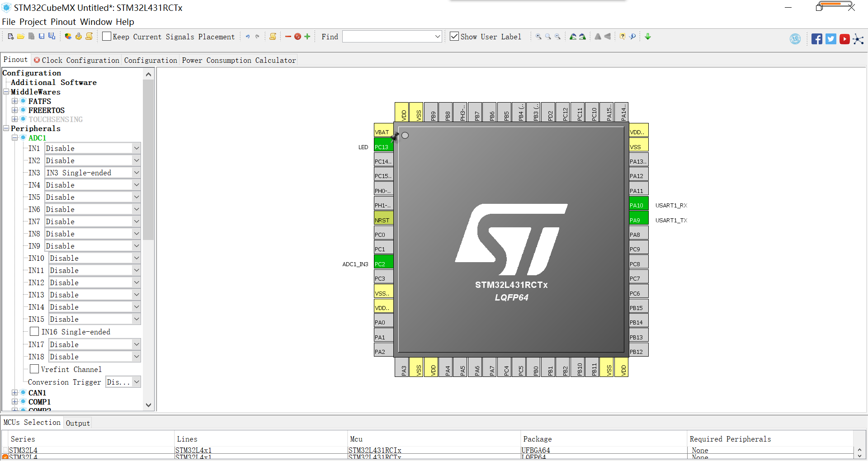The height and width of the screenshot is (461, 868).
Task: Click the PA8 pin on chip
Action: click(x=639, y=233)
